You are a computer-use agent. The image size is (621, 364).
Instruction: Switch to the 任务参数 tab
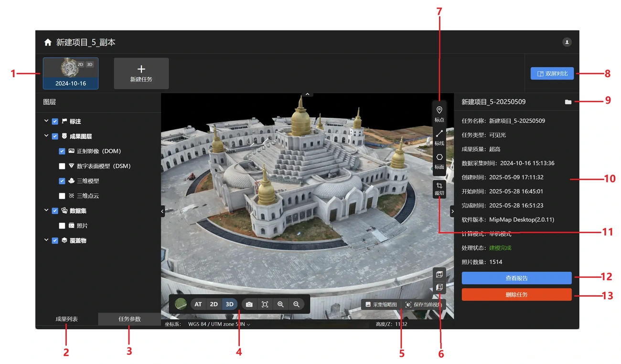pos(129,319)
